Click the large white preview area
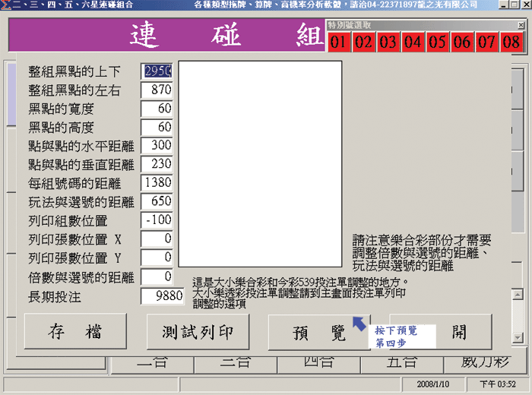The height and width of the screenshot is (395, 532). coord(260,163)
